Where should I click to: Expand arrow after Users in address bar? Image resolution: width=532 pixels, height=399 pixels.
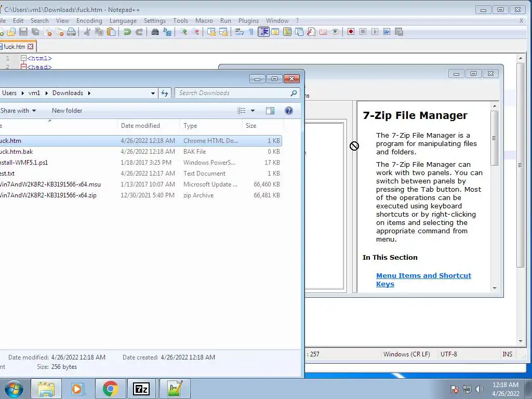22,93
